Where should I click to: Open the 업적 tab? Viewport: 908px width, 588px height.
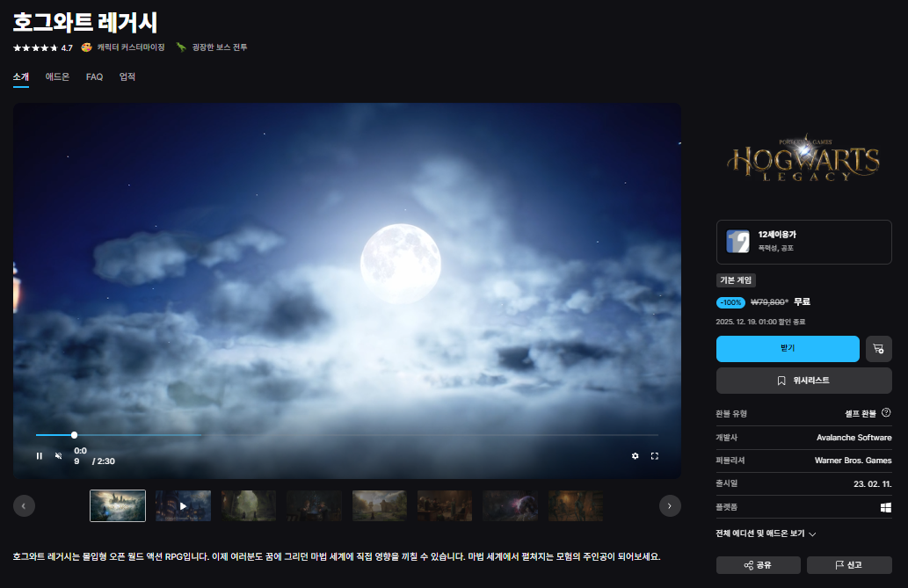(127, 77)
